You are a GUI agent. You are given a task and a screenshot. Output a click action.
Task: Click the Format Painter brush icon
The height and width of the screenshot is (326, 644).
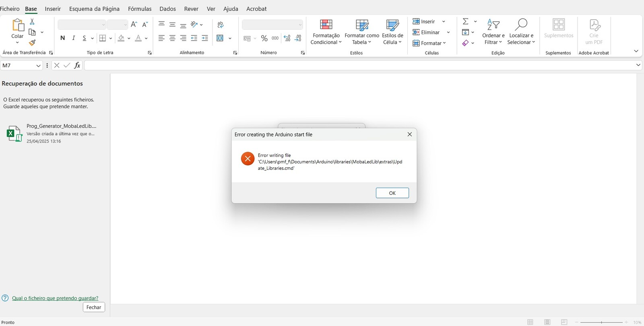[x=32, y=43]
